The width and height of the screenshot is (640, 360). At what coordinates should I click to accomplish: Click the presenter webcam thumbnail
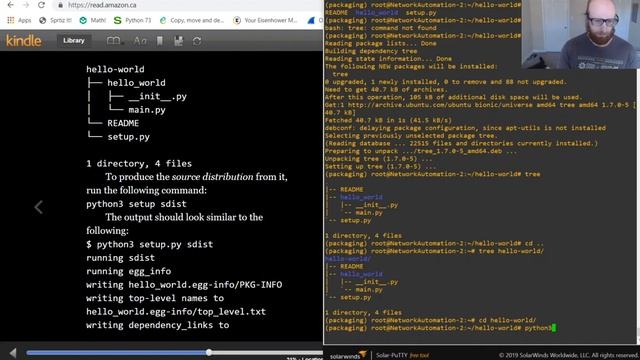(x=580, y=34)
